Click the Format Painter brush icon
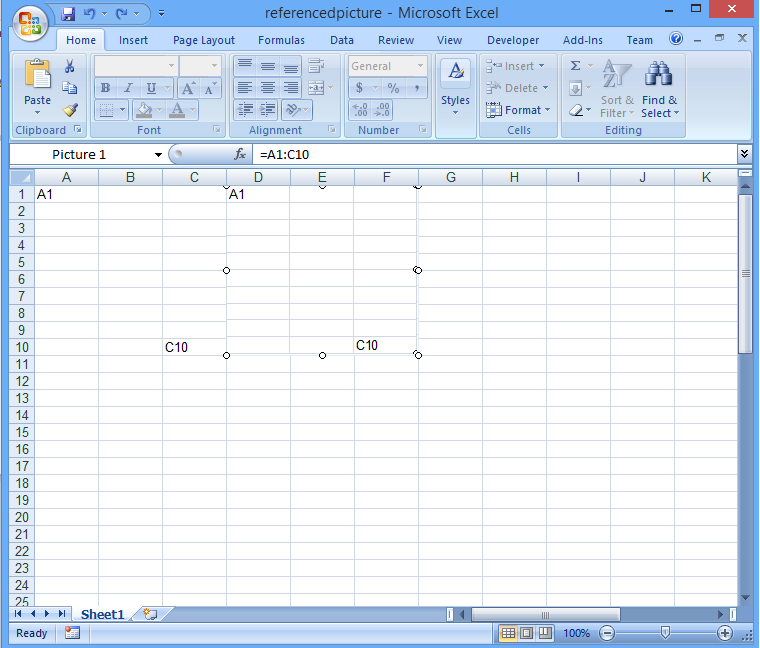 click(70, 110)
